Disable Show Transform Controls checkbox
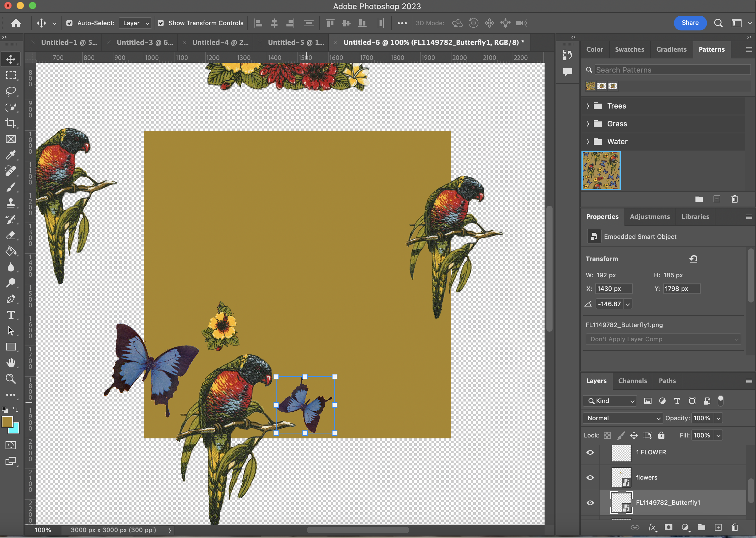Screen dimensions: 756x538 tap(161, 23)
